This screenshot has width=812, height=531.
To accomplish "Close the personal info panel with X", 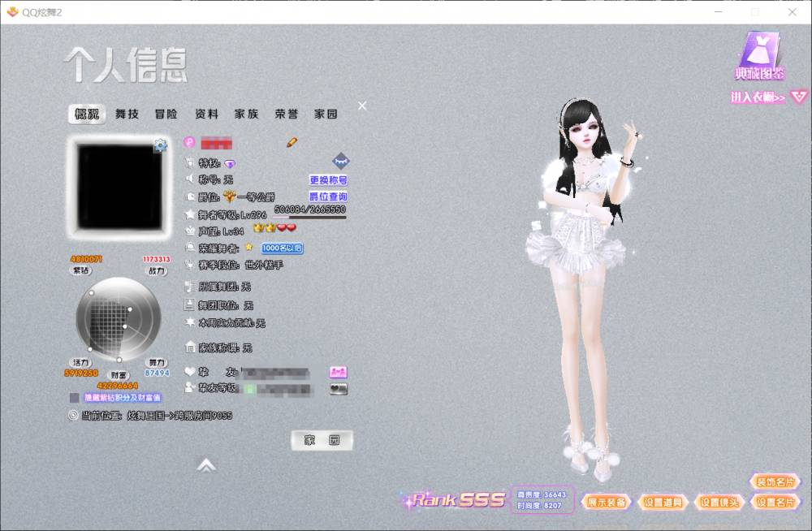I will click(362, 106).
